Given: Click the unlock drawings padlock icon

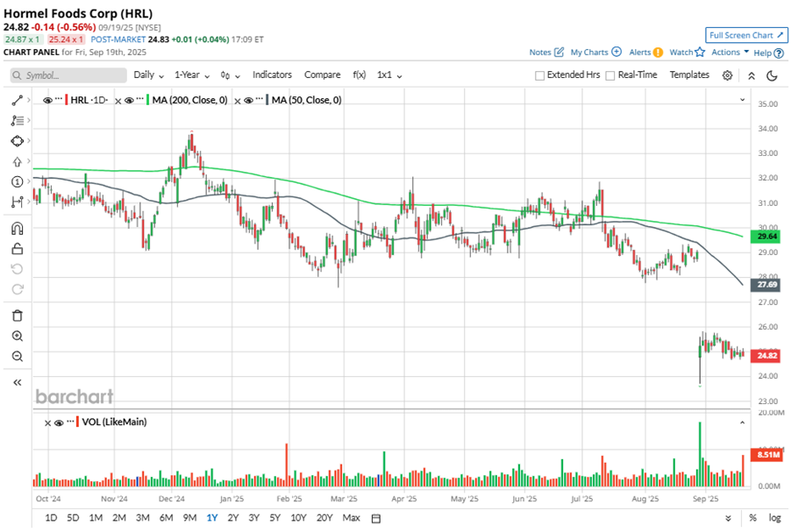Looking at the screenshot, I should tap(18, 249).
